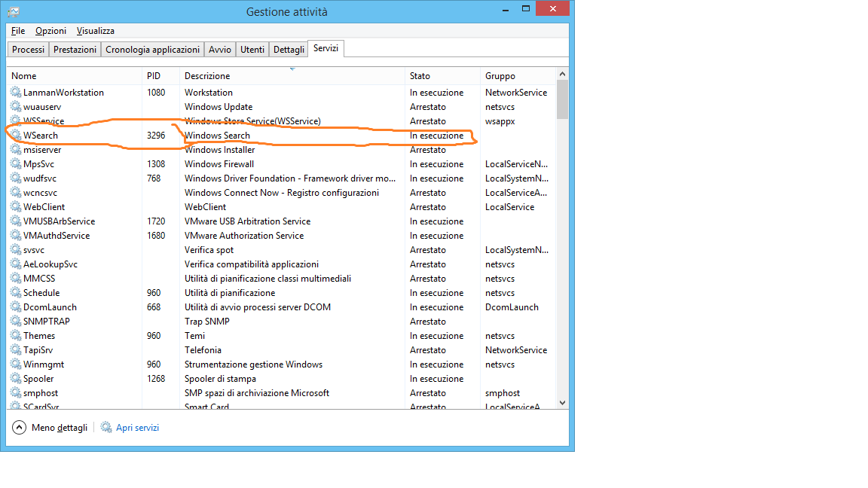Open the File menu
This screenshot has height=488, width=868.
click(18, 31)
